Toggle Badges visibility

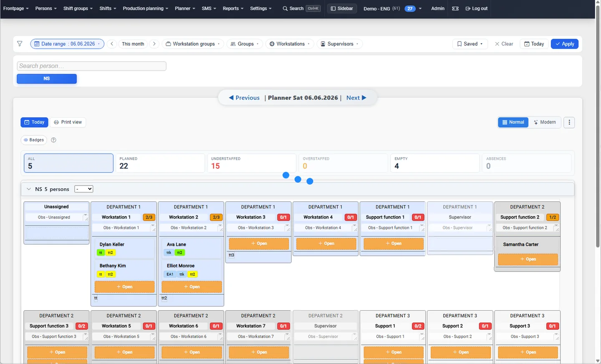pyautogui.click(x=34, y=140)
